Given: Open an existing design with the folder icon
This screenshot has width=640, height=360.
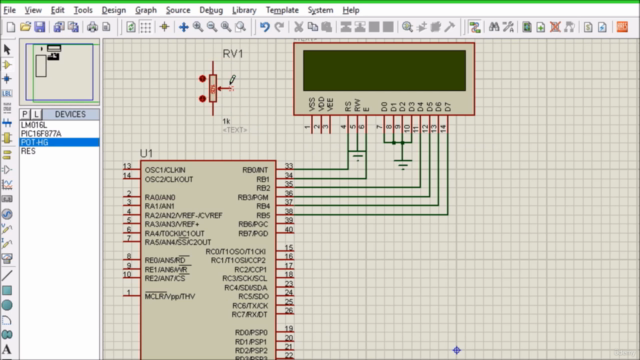Looking at the screenshot, I should (25, 27).
